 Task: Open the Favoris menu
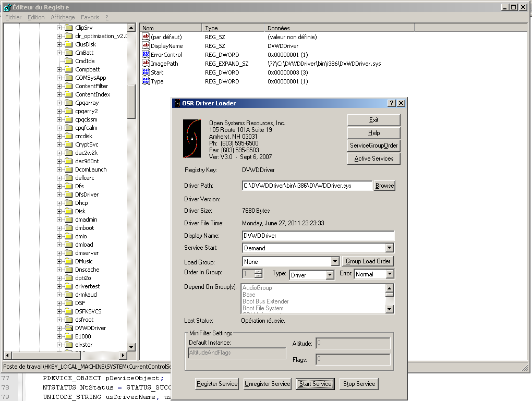90,17
